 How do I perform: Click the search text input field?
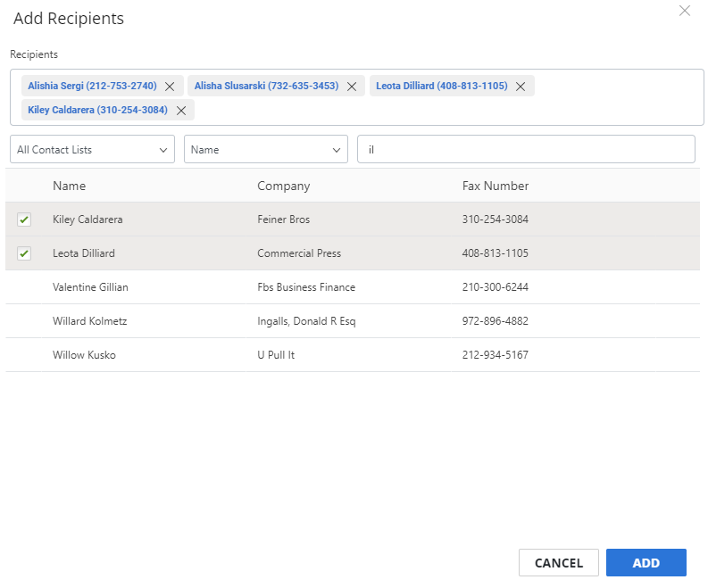coord(525,150)
